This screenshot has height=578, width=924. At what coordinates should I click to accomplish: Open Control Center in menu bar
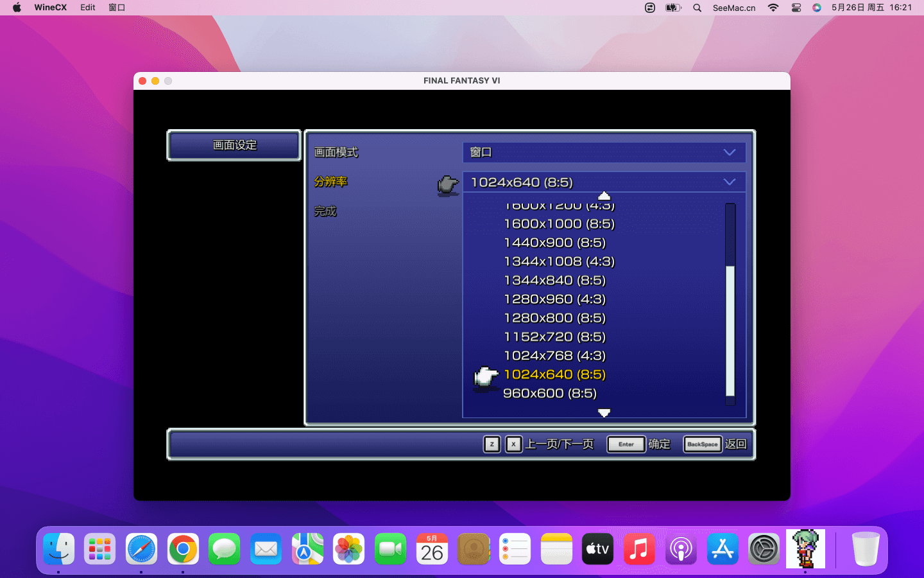796,8
